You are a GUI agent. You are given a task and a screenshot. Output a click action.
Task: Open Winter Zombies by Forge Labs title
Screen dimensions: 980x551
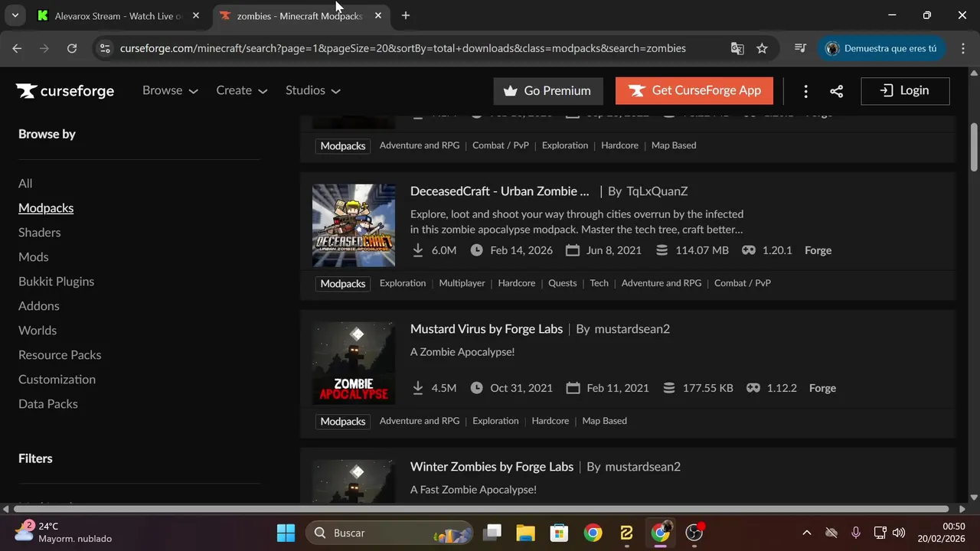pyautogui.click(x=492, y=467)
